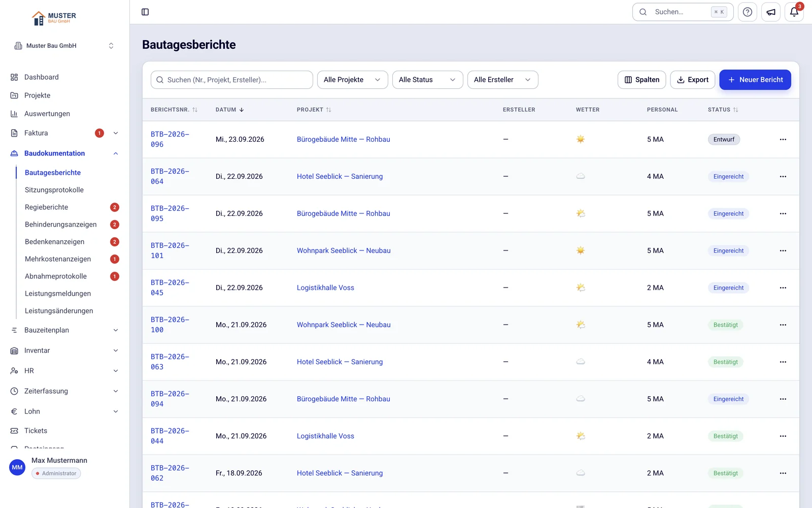Click the MM user avatar
The width and height of the screenshot is (812, 508).
[x=17, y=467]
